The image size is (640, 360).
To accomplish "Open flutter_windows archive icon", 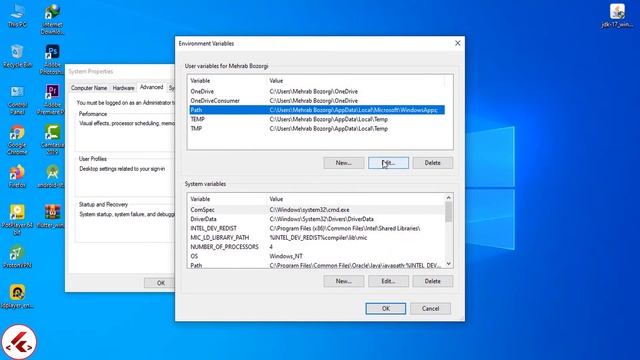I will pyautogui.click(x=51, y=217).
